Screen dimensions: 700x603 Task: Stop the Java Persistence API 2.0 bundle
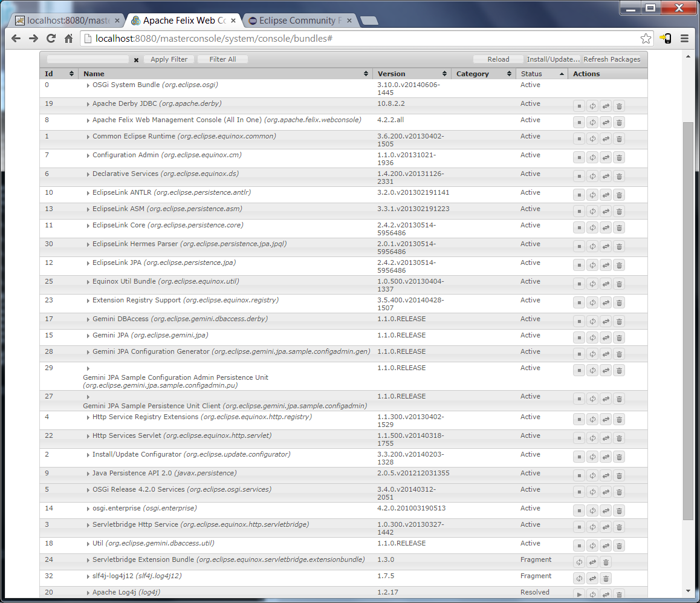point(579,476)
